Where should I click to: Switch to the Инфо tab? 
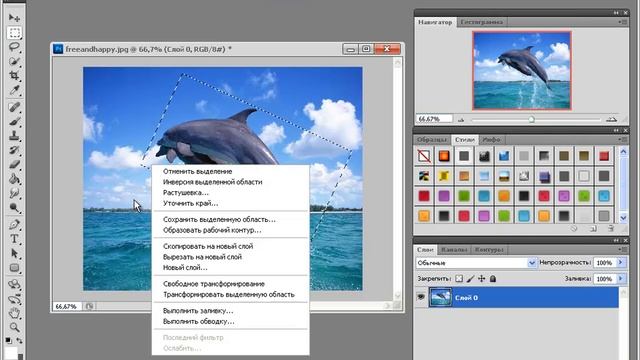pyautogui.click(x=491, y=140)
